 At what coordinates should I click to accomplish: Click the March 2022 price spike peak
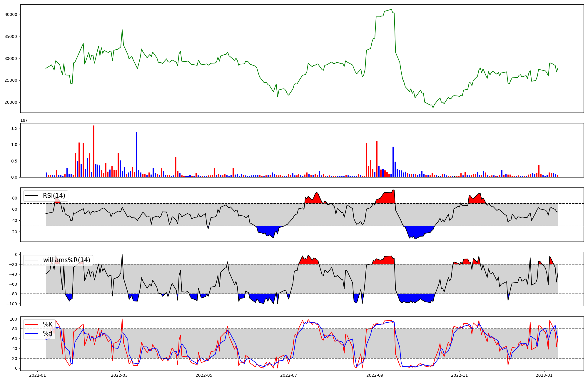point(122,30)
